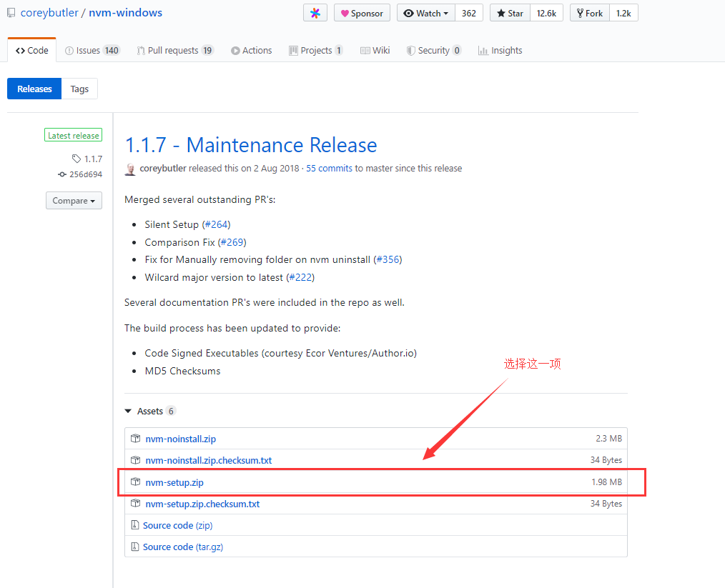The width and height of the screenshot is (725, 588).
Task: Star the nvm-windows repository
Action: pyautogui.click(x=510, y=13)
